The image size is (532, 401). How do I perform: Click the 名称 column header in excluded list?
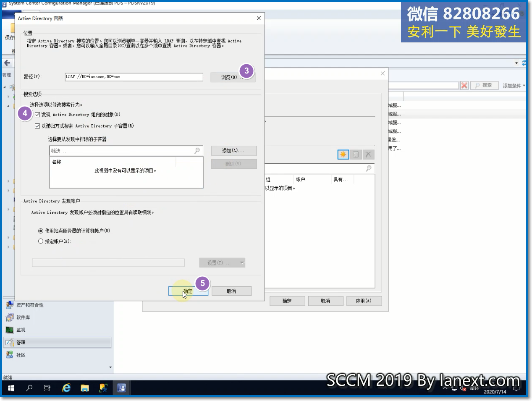(57, 162)
